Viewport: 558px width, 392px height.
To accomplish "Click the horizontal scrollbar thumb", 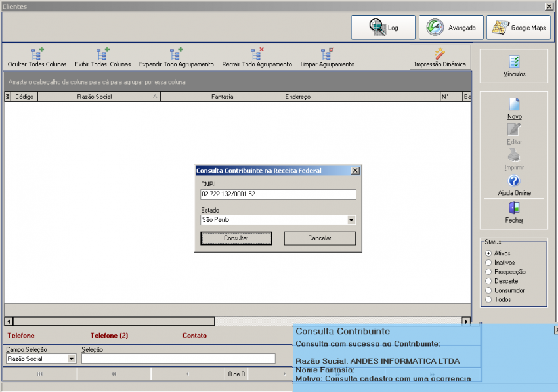I will [x=114, y=321].
